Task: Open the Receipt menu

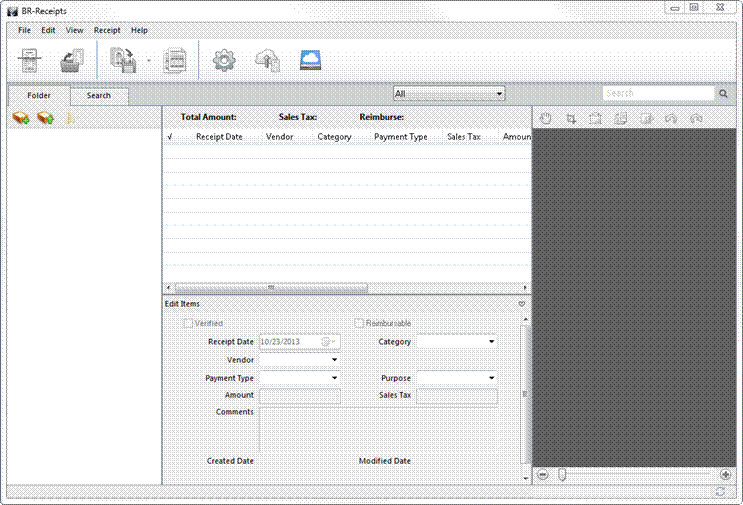Action: (107, 30)
